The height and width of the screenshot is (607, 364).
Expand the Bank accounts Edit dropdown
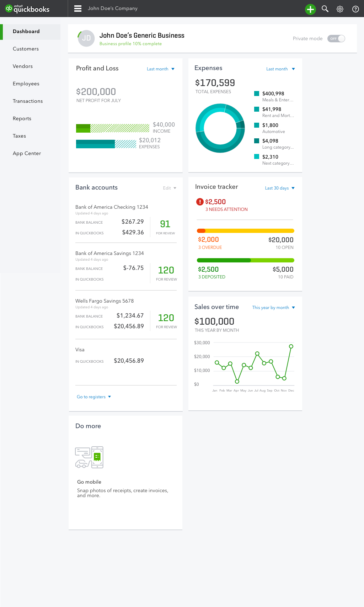tap(170, 188)
